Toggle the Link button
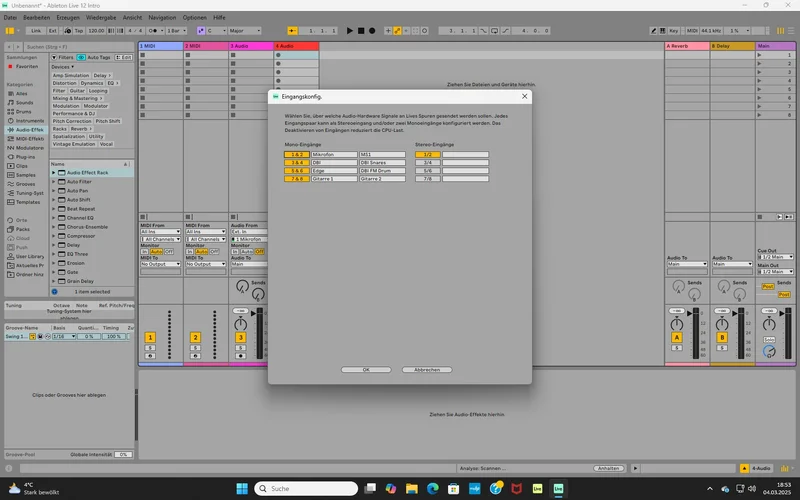The height and width of the screenshot is (500, 800). coord(36,31)
